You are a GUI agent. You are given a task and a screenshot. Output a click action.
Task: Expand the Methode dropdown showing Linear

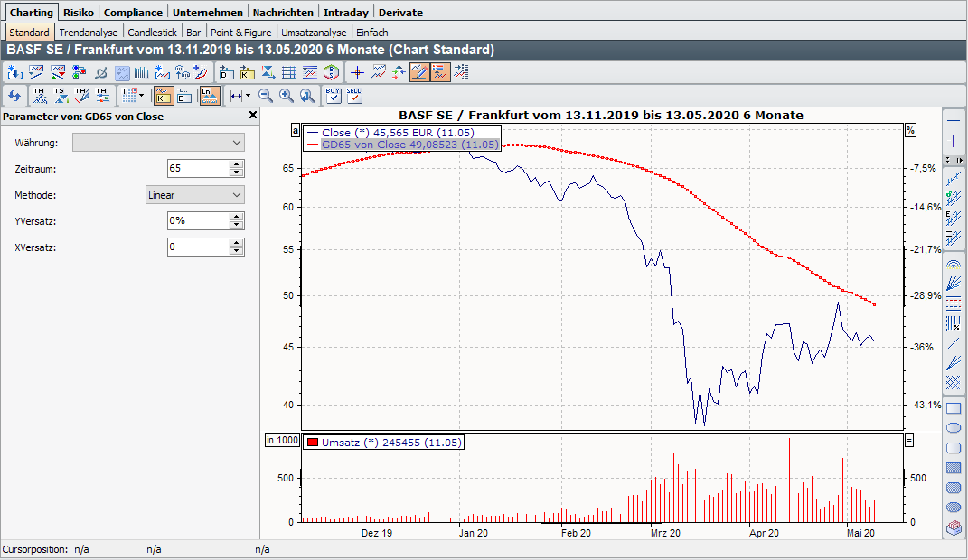coord(194,195)
